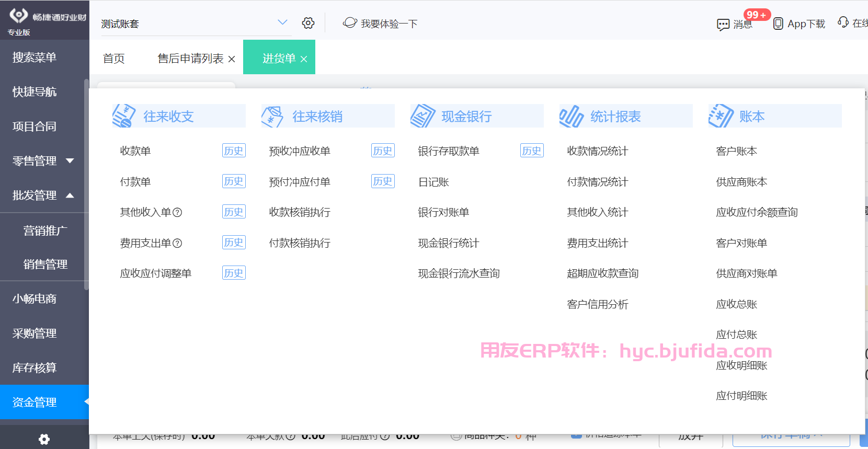Open the 应收总账 link
Screen dimensions: 868x449
[x=737, y=304]
